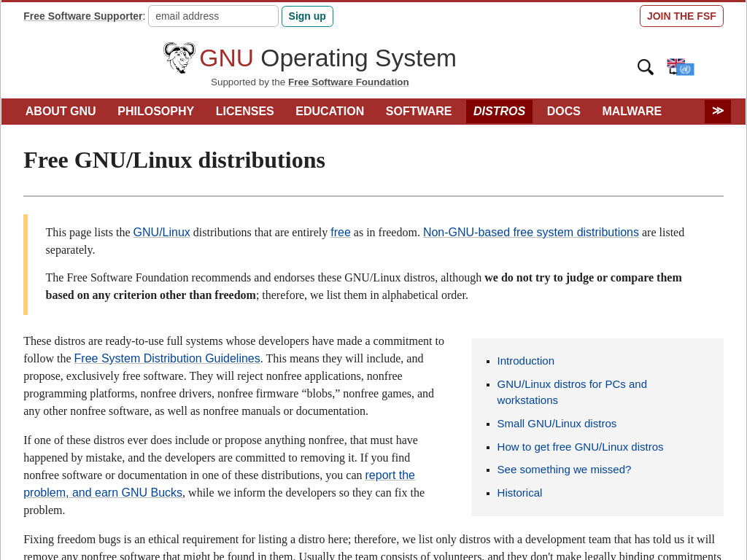Open the Docs menu
The height and width of the screenshot is (560, 747).
pyautogui.click(x=564, y=111)
